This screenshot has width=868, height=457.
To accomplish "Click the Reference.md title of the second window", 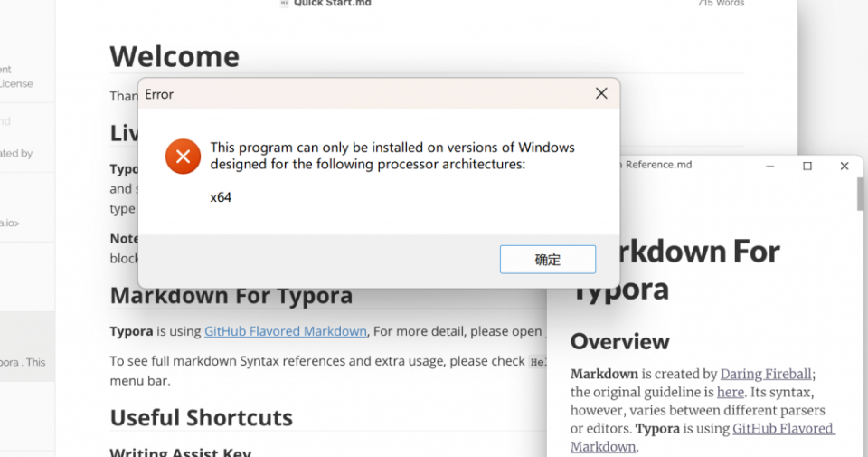I will 658,165.
